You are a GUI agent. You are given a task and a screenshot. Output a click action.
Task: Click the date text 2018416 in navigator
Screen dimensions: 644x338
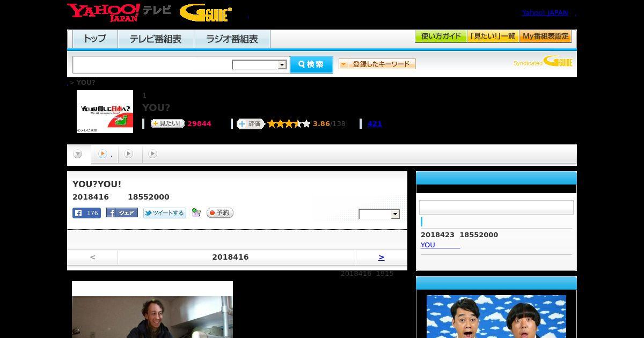pos(230,257)
